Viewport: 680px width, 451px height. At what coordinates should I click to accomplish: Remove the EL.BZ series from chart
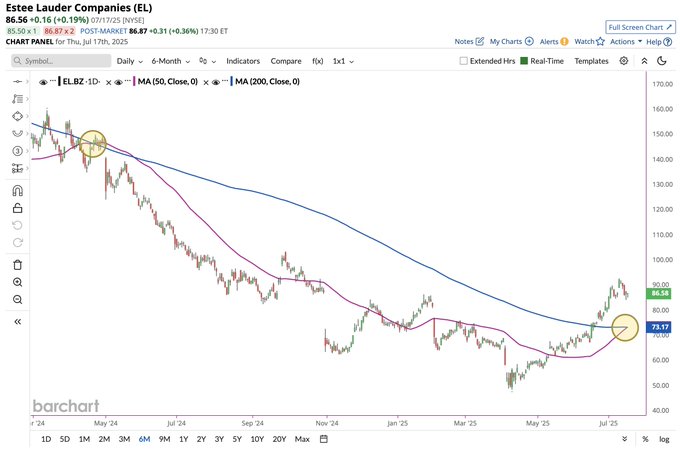108,82
